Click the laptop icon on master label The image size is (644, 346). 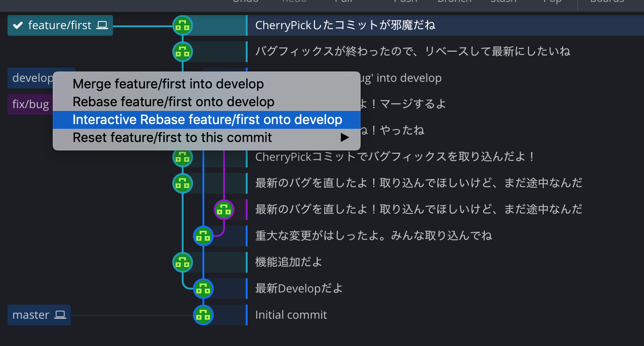(x=60, y=315)
